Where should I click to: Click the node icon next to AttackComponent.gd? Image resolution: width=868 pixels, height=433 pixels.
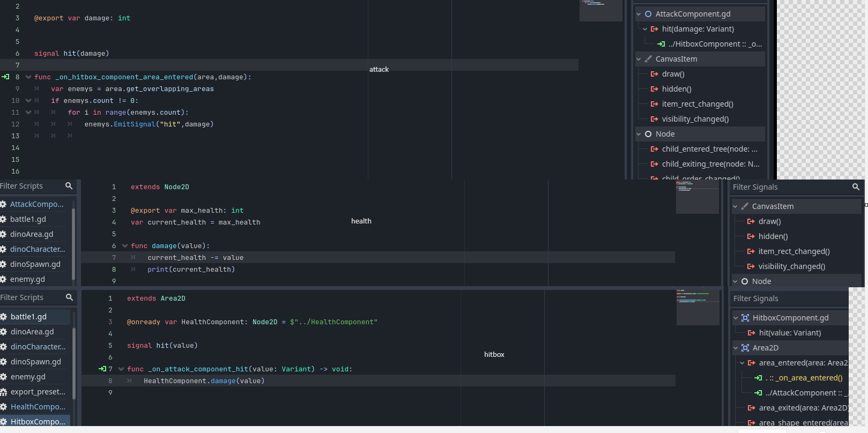[x=648, y=14]
